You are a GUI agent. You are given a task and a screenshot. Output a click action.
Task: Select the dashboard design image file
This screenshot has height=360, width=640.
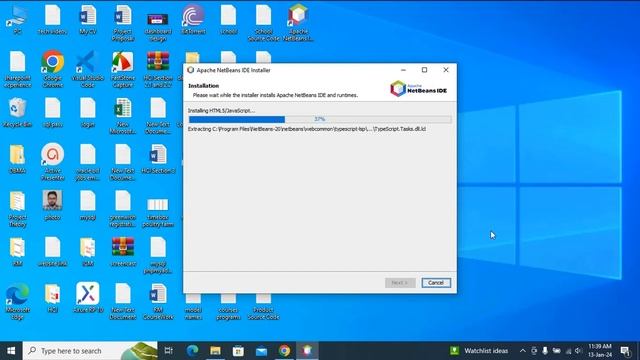point(158,26)
